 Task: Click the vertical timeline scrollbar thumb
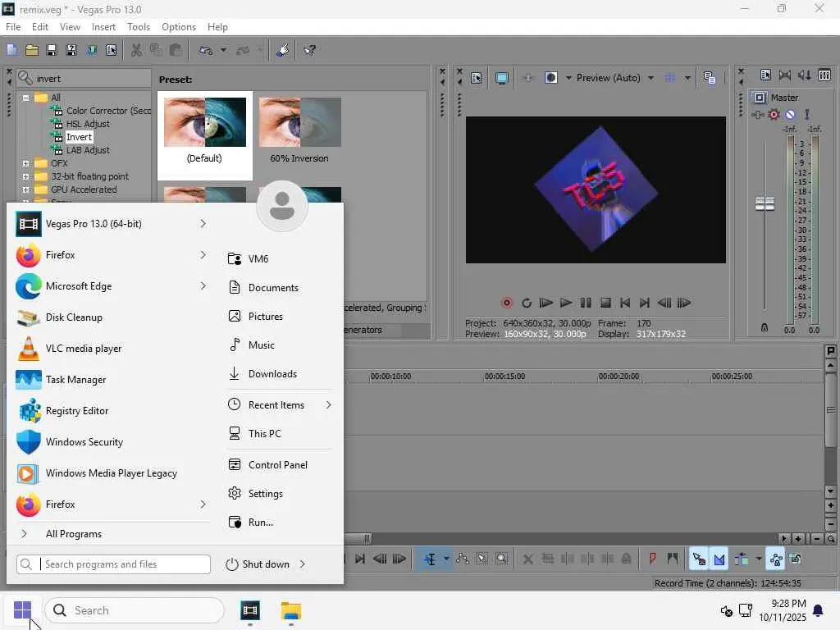click(830, 410)
